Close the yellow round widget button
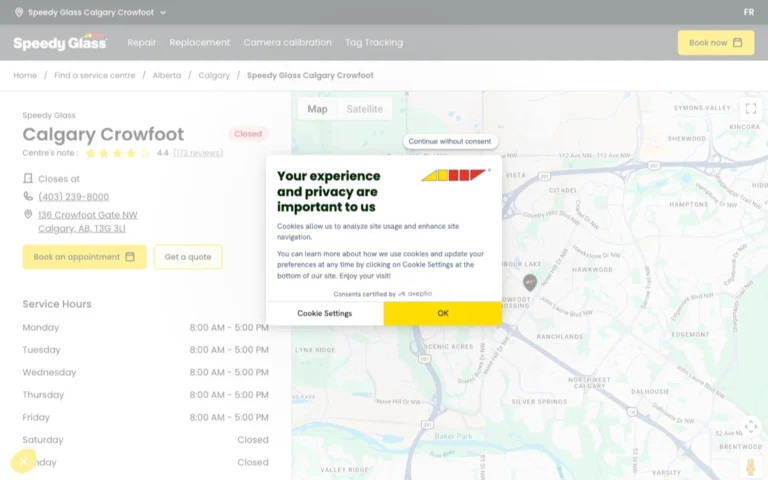The width and height of the screenshot is (768, 480). coord(23,461)
